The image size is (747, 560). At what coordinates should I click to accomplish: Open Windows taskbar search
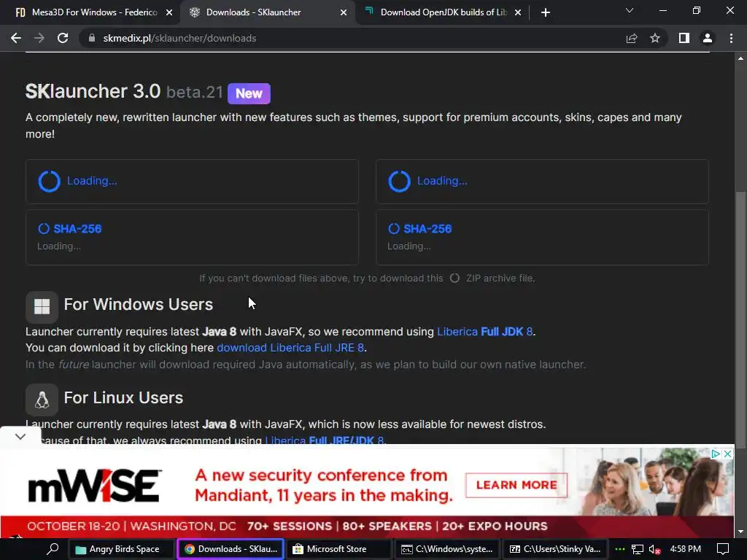(x=53, y=549)
